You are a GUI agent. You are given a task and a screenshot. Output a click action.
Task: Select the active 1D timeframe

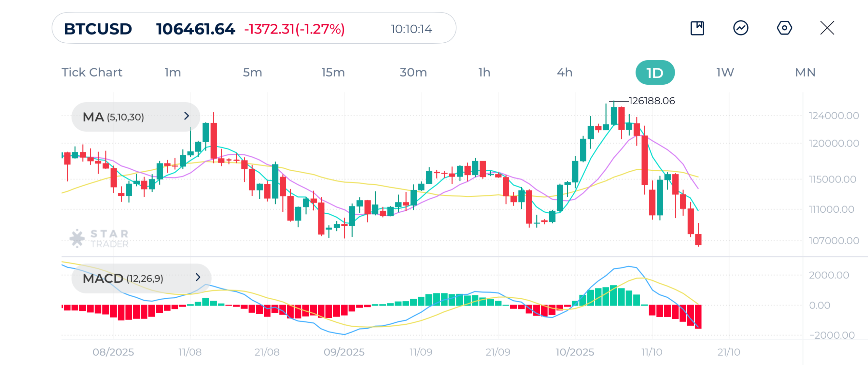pos(655,73)
